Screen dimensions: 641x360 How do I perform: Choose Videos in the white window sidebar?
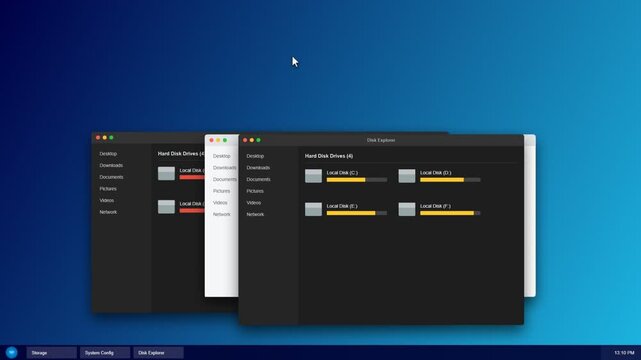(x=220, y=203)
